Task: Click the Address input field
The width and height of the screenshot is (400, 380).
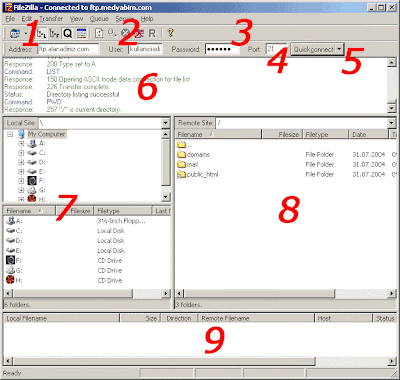Action: click(68, 49)
